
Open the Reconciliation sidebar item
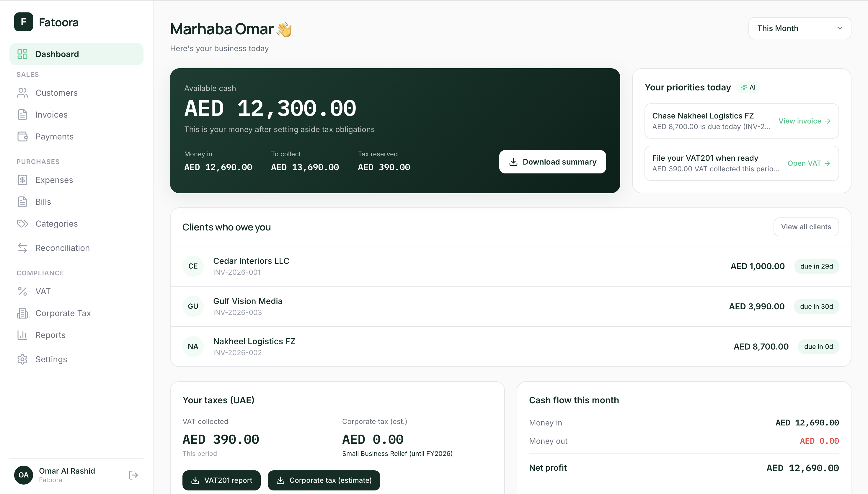click(x=76, y=248)
